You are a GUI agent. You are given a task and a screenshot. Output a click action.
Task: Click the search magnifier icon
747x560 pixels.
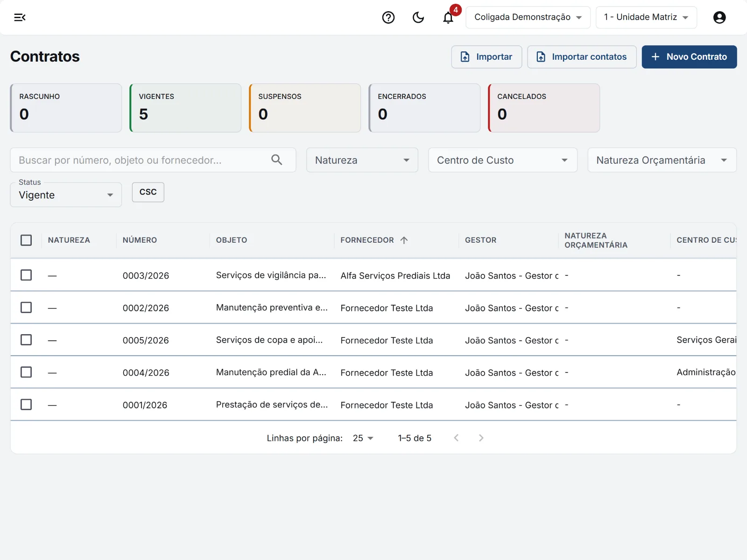tap(277, 160)
